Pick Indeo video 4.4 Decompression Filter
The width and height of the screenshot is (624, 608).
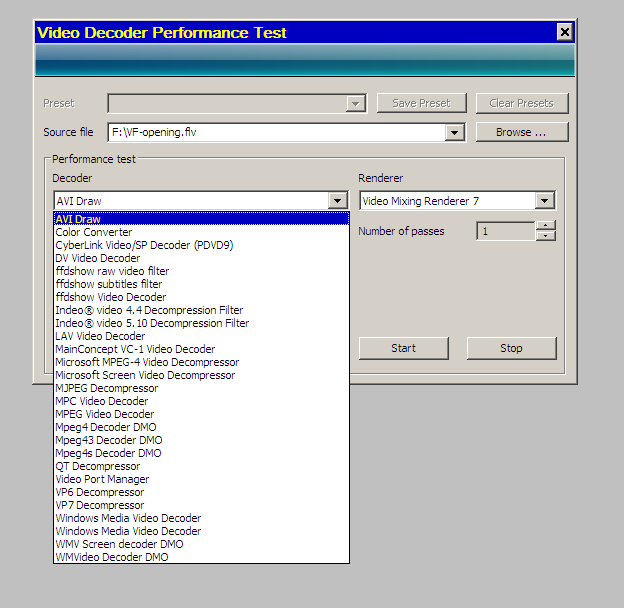coord(201,310)
